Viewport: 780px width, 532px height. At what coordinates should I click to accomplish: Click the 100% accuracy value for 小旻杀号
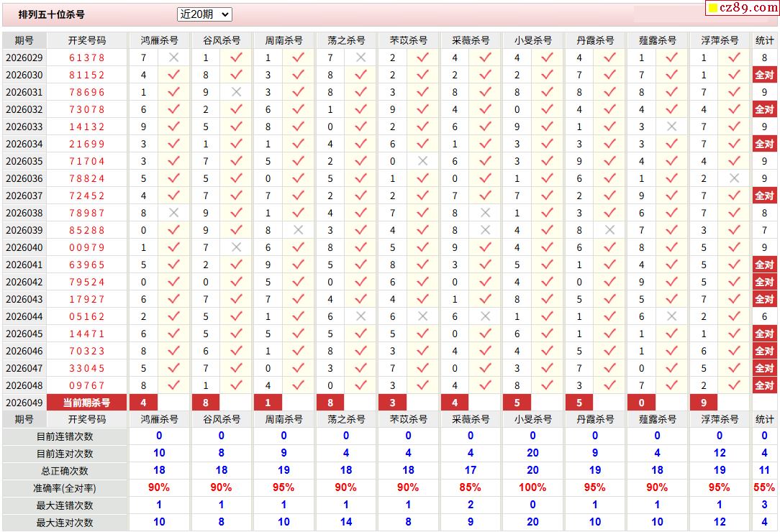coord(532,487)
